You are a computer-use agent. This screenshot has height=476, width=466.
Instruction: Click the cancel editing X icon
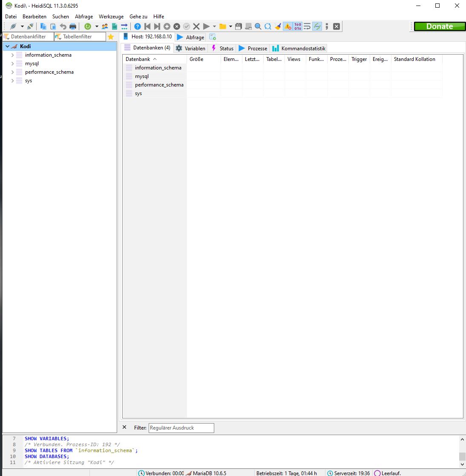click(196, 26)
